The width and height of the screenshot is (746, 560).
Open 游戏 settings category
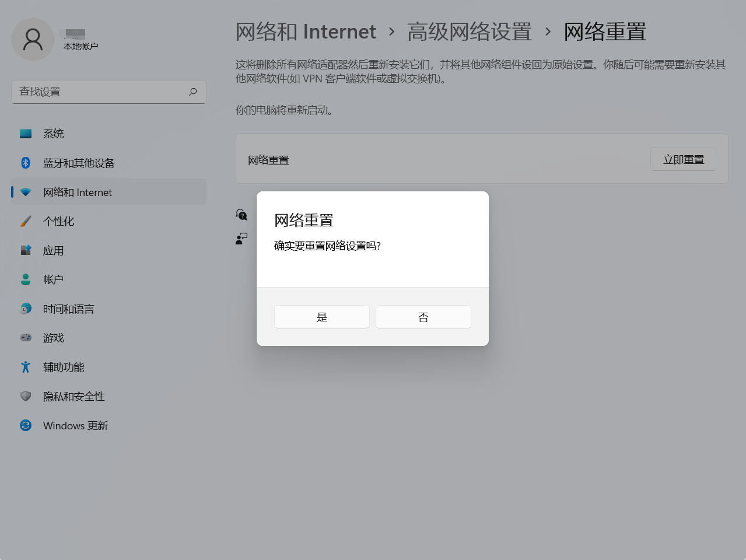click(x=53, y=338)
